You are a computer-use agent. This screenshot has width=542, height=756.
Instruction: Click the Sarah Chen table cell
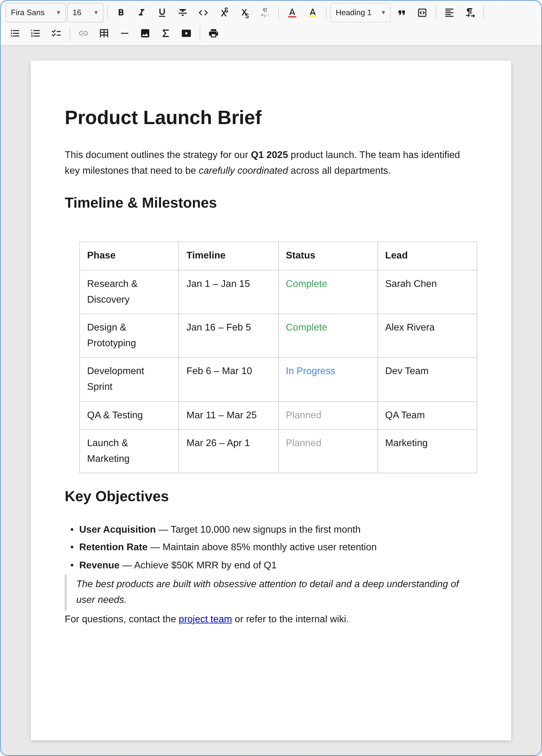point(427,292)
